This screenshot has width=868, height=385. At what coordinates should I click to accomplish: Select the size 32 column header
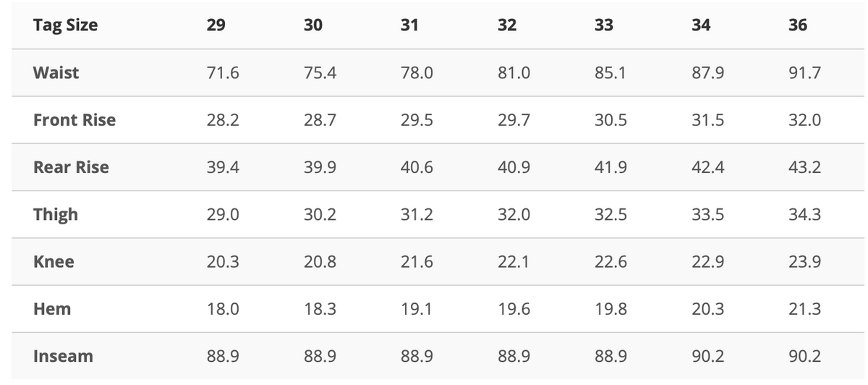[507, 25]
